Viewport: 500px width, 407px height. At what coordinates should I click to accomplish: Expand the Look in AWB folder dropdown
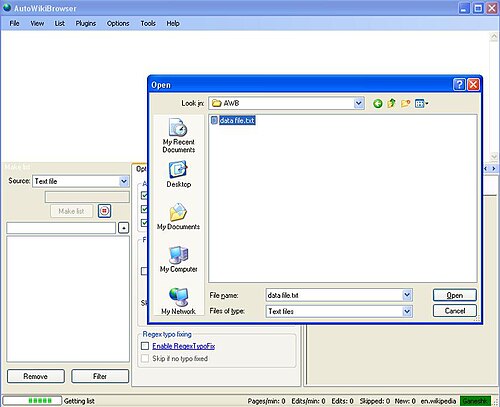358,103
